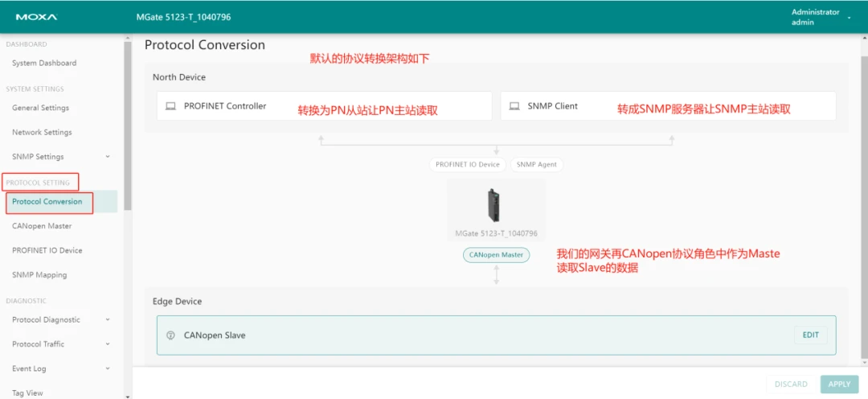868x399 pixels.
Task: Expand the Event Log chevron
Action: pos(108,368)
